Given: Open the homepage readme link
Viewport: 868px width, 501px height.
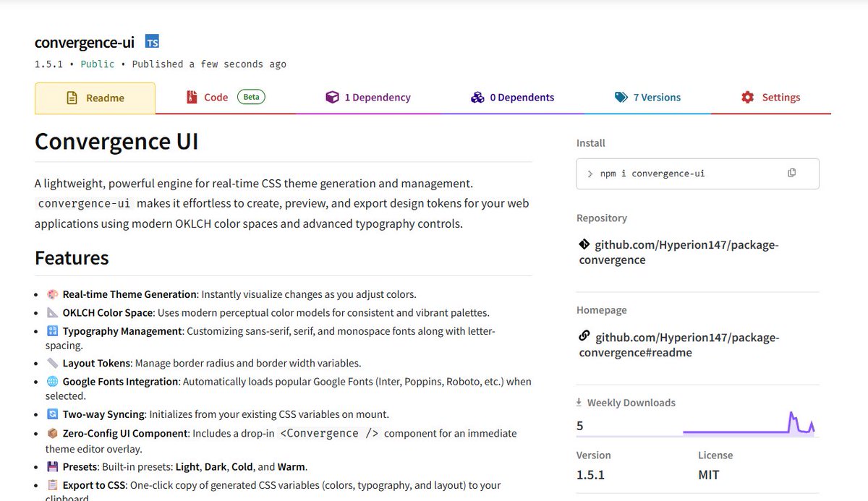Looking at the screenshot, I should tap(679, 345).
